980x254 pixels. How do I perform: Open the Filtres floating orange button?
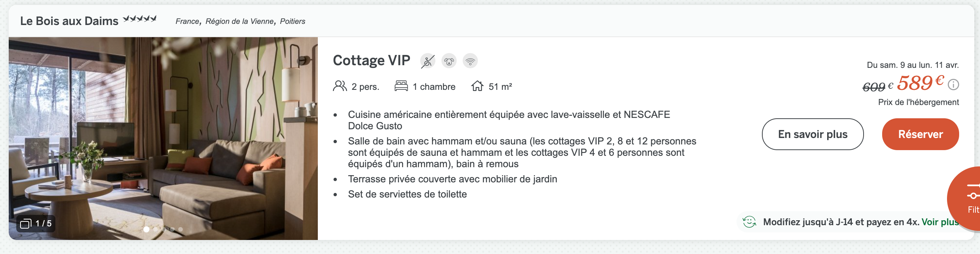point(965,199)
